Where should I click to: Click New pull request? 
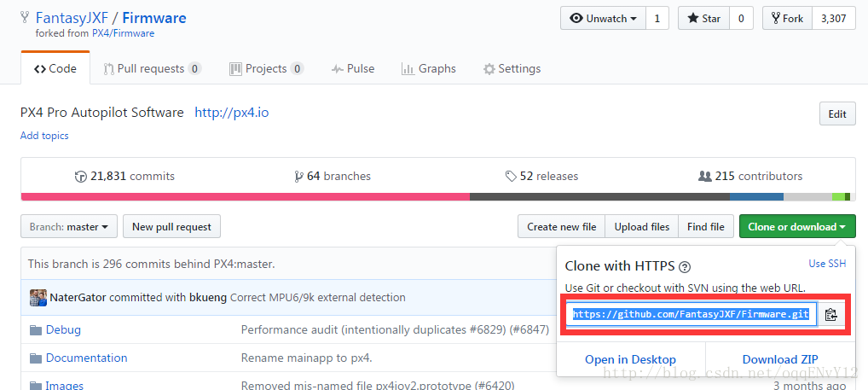click(171, 227)
